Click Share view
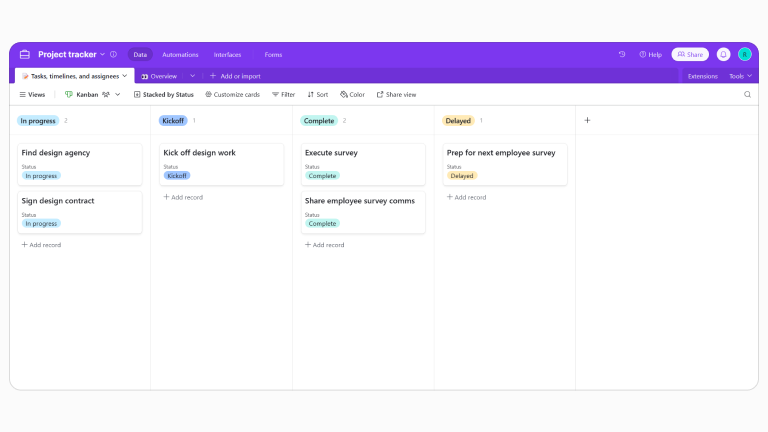 pyautogui.click(x=396, y=95)
